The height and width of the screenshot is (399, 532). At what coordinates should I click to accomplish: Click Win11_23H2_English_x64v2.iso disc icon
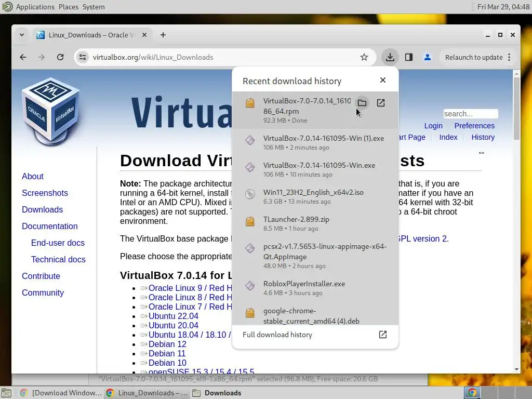250,194
